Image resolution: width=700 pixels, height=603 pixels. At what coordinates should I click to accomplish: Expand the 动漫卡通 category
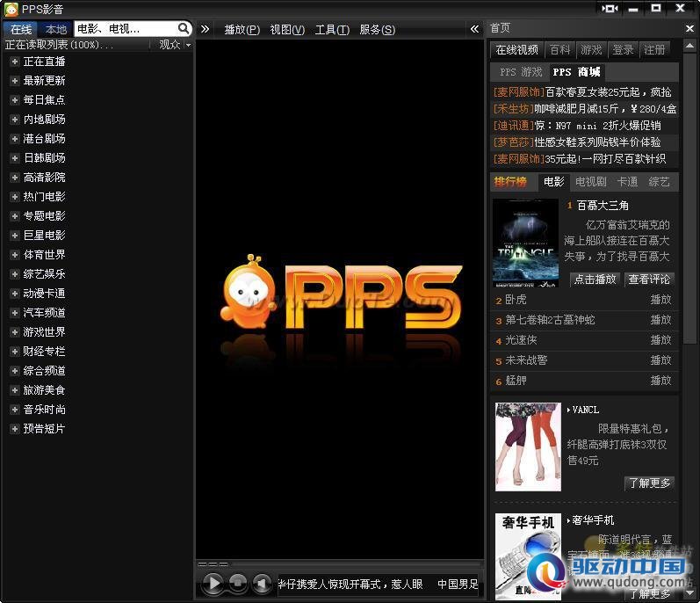click(x=15, y=294)
